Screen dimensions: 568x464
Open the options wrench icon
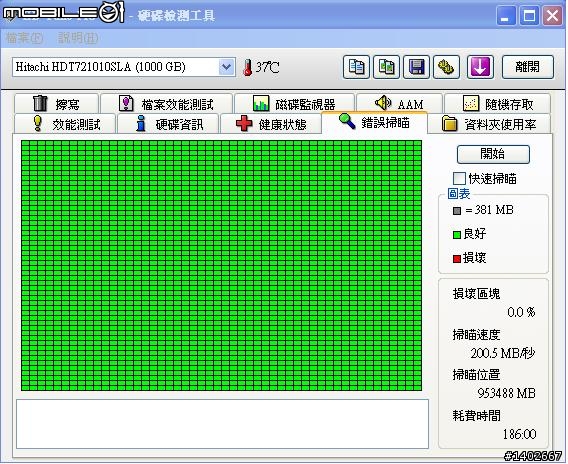click(x=446, y=67)
